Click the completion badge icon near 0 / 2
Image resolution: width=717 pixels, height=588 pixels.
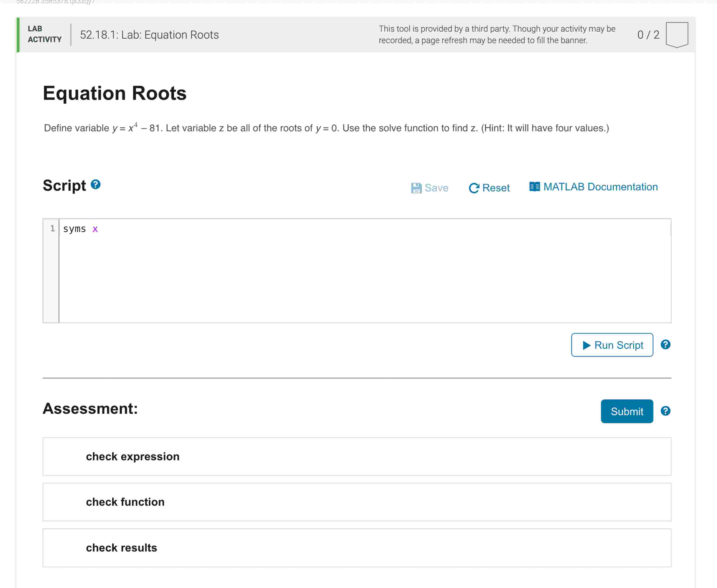click(677, 35)
